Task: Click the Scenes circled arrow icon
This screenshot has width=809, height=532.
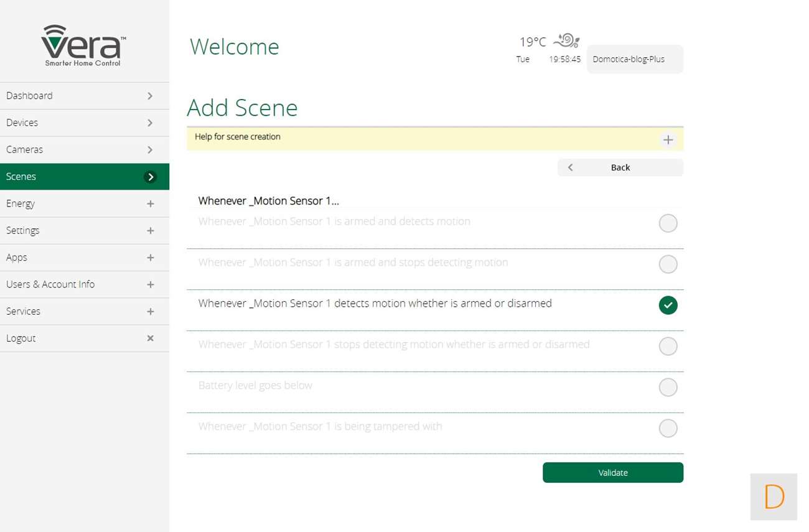Action: point(150,177)
